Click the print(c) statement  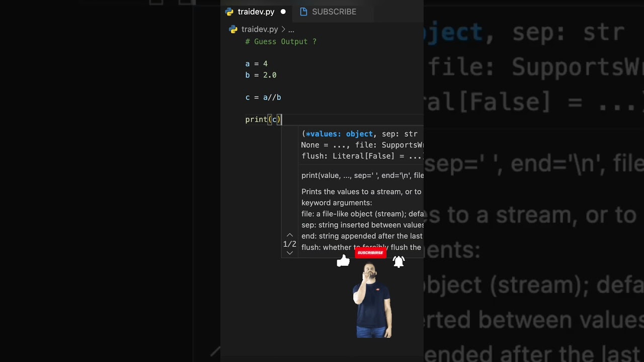pos(263,119)
